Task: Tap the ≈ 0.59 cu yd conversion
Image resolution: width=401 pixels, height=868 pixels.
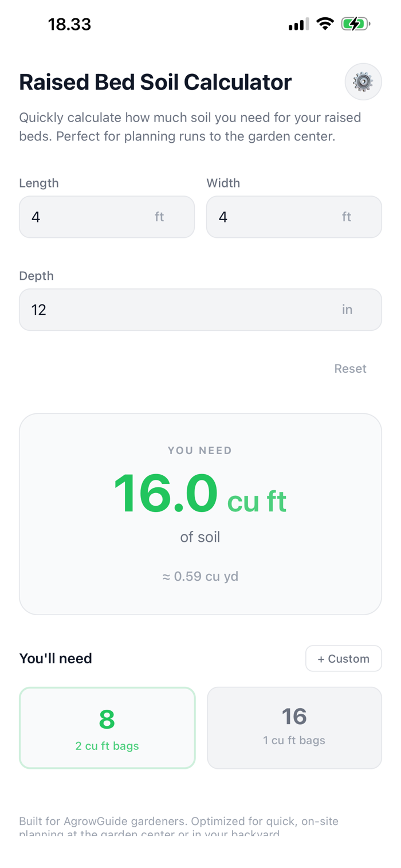Action: 200,576
